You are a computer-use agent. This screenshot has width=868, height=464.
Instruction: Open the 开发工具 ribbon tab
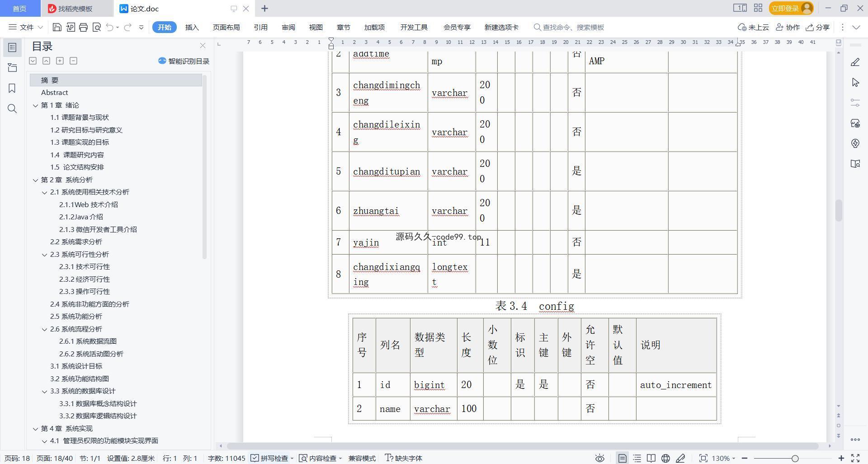click(x=414, y=27)
